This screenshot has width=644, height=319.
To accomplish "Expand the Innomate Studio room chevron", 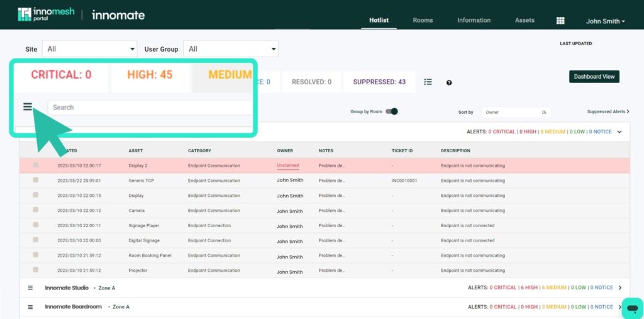I will 620,288.
